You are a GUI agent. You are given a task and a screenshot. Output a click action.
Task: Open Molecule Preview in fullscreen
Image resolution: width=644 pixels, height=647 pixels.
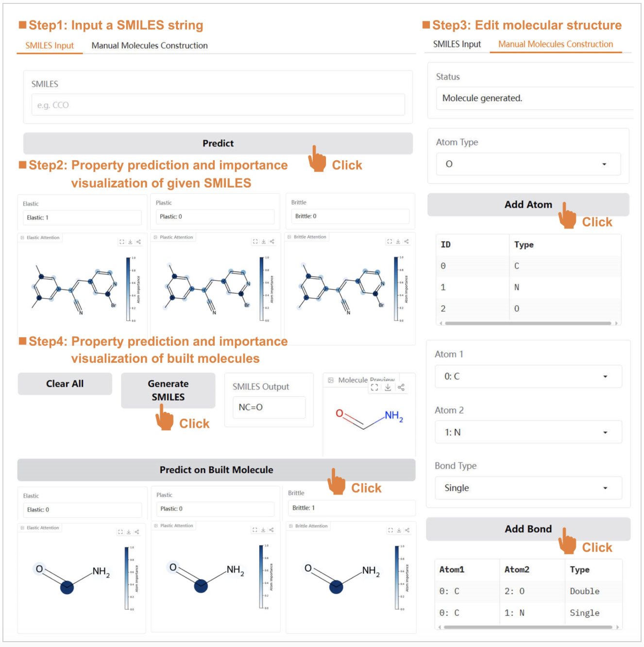[374, 388]
